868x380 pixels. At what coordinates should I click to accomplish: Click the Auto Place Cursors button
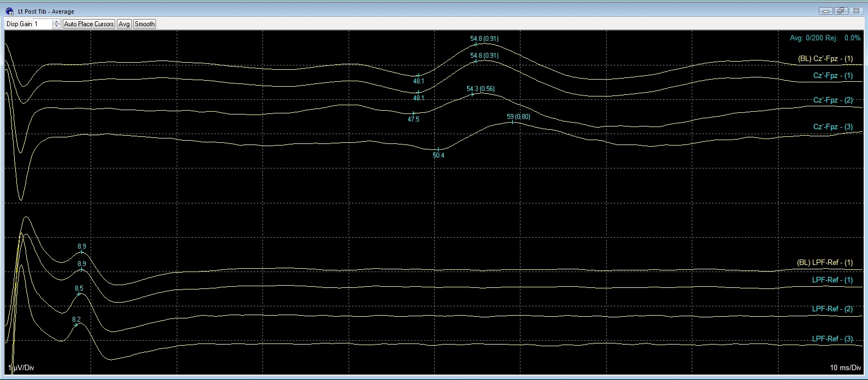point(88,24)
